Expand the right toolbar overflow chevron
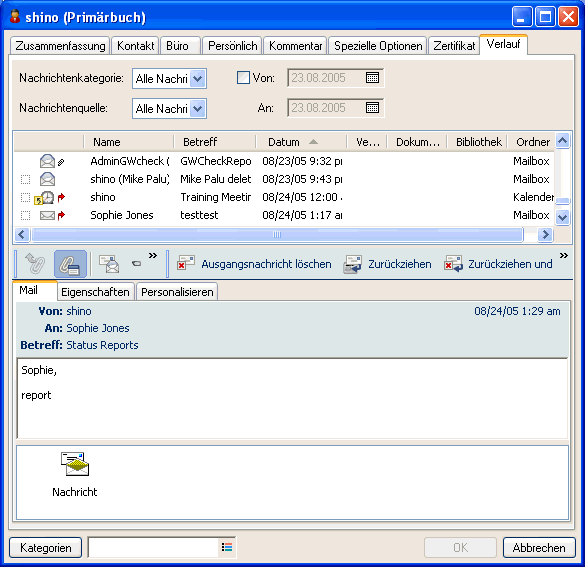 pyautogui.click(x=563, y=256)
